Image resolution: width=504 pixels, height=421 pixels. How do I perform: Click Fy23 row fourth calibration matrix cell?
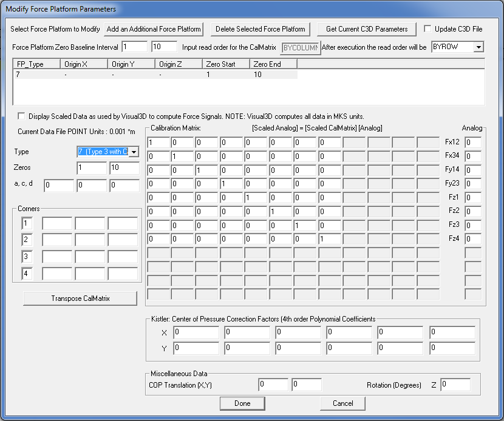click(x=231, y=184)
